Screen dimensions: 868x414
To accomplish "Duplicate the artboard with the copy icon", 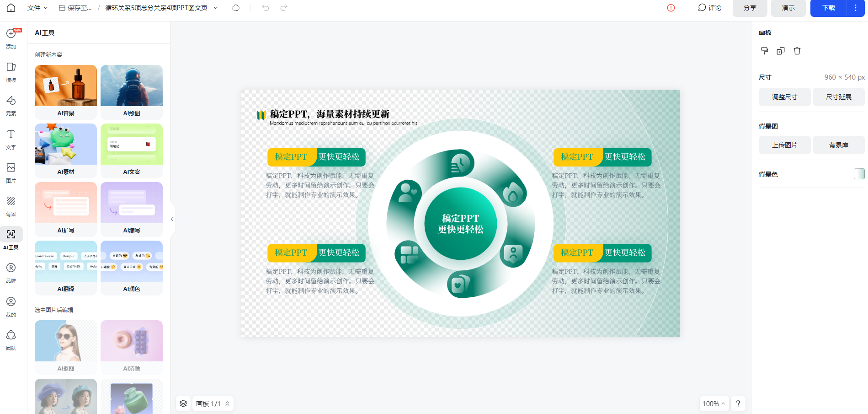I will point(781,51).
